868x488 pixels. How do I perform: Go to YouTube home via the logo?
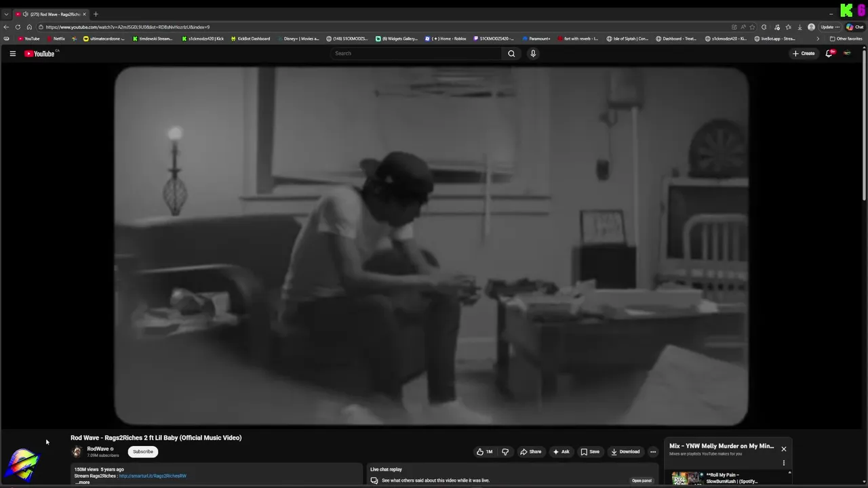pyautogui.click(x=39, y=54)
